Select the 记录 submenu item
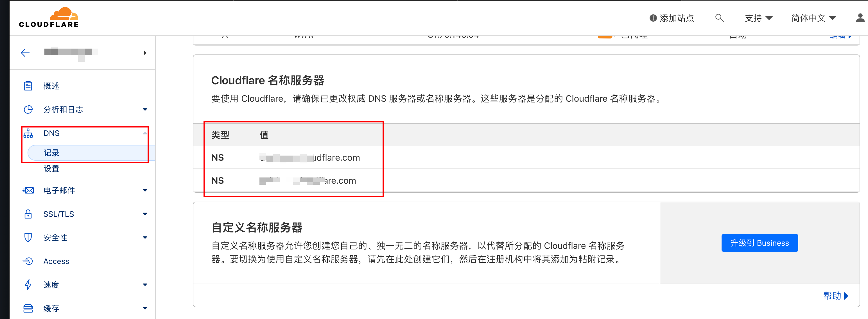868x319 pixels. coord(51,153)
